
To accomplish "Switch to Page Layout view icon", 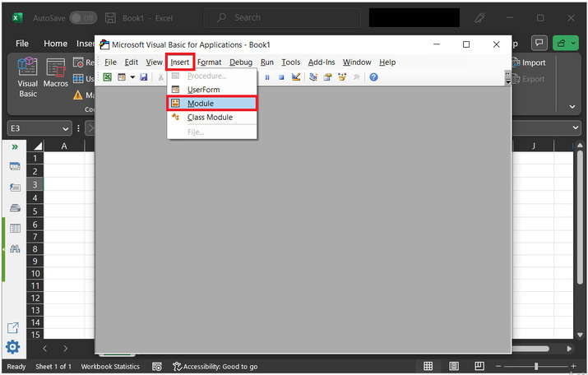I will (x=454, y=366).
